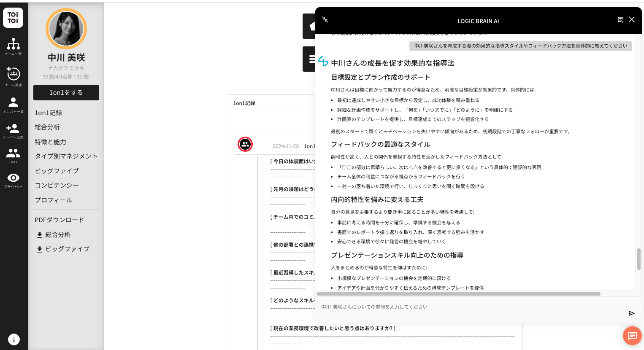644x350 pixels.
Task: Download the 総合分析 PDF
Action: click(x=54, y=235)
